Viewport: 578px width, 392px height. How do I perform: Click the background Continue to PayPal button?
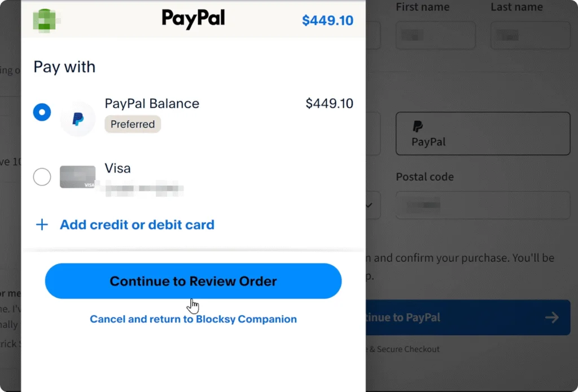point(468,317)
